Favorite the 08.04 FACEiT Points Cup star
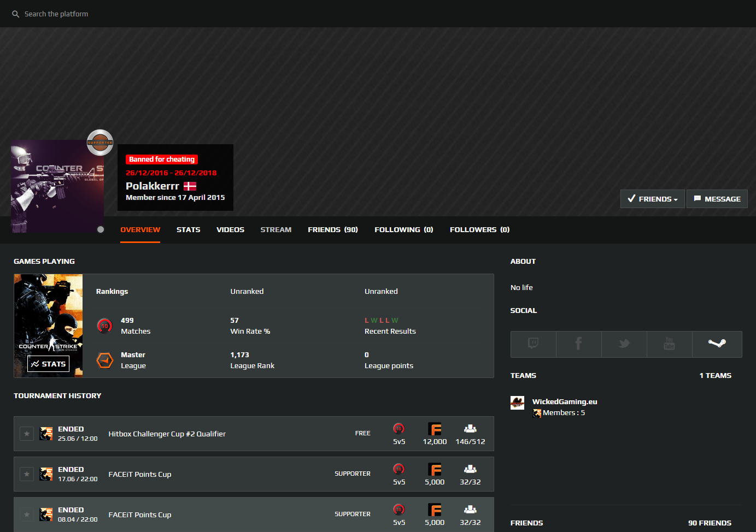The image size is (756, 532). [x=27, y=515]
